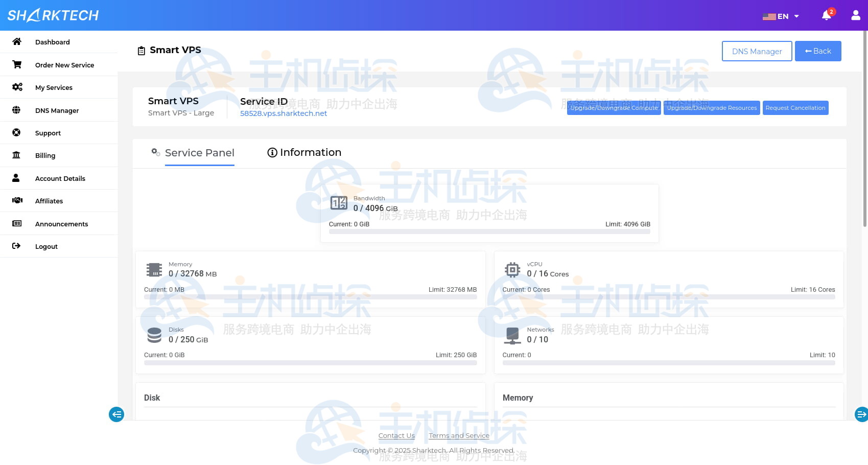The image size is (868, 465).
Task: Click the My Services gears icon
Action: coord(17,87)
